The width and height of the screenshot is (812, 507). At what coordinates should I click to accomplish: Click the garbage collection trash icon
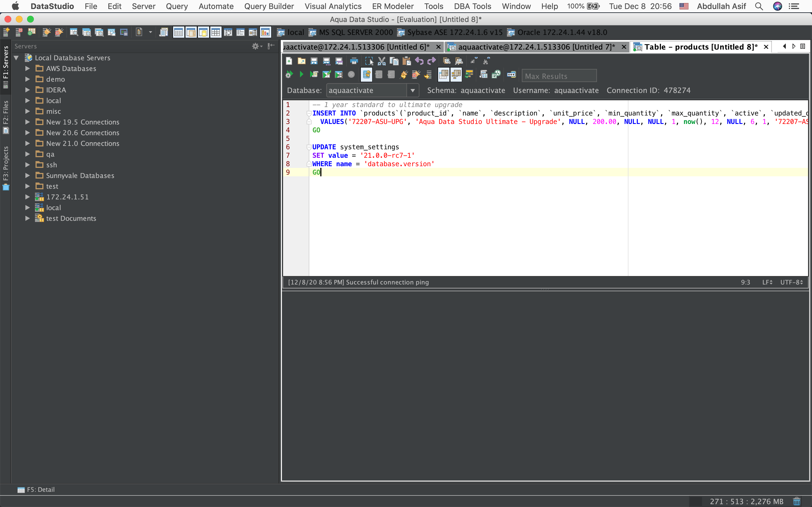[796, 501]
